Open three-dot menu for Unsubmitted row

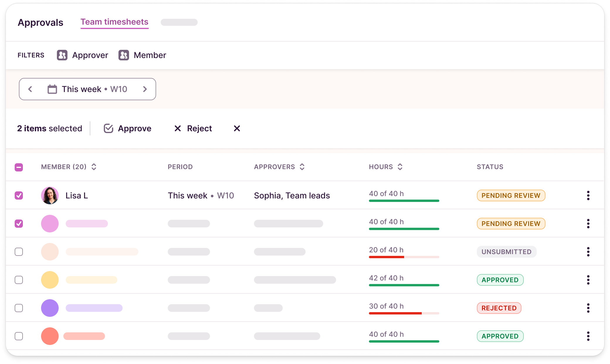pos(588,252)
